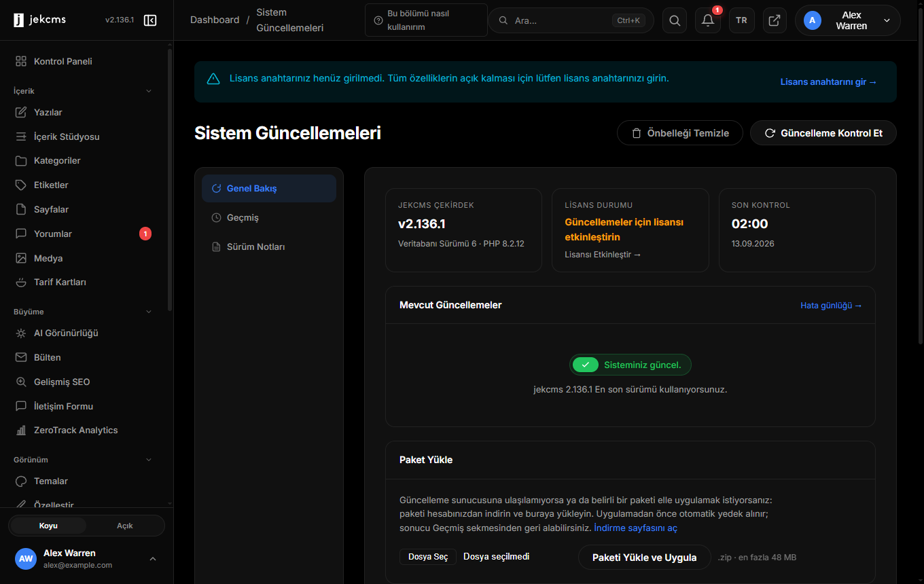Open Yazılar in sidebar

[83, 112]
